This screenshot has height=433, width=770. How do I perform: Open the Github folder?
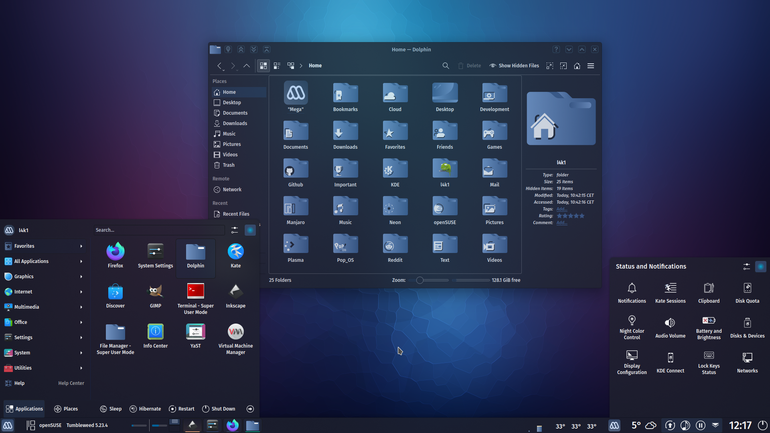click(x=295, y=173)
